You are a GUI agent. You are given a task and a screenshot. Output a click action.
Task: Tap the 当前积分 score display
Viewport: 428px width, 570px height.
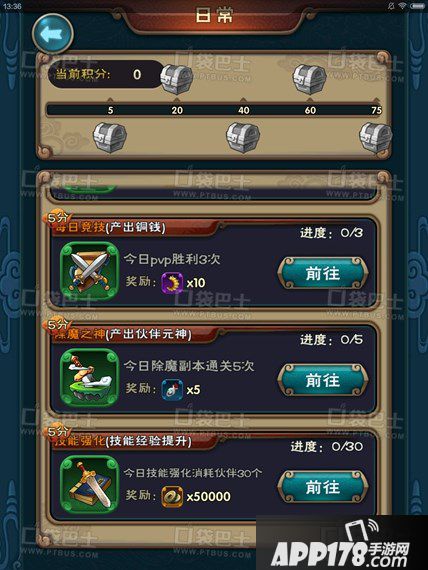click(x=105, y=75)
